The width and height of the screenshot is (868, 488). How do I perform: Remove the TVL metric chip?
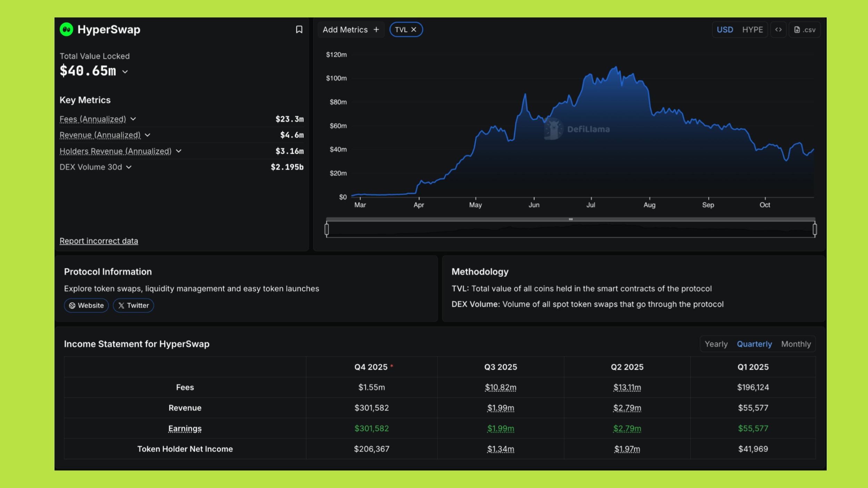[414, 30]
